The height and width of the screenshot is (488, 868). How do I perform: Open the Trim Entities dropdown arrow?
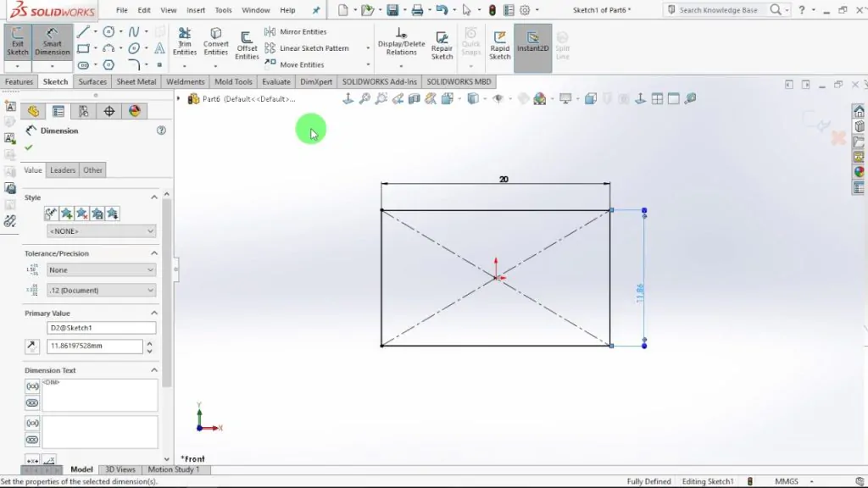click(x=184, y=66)
